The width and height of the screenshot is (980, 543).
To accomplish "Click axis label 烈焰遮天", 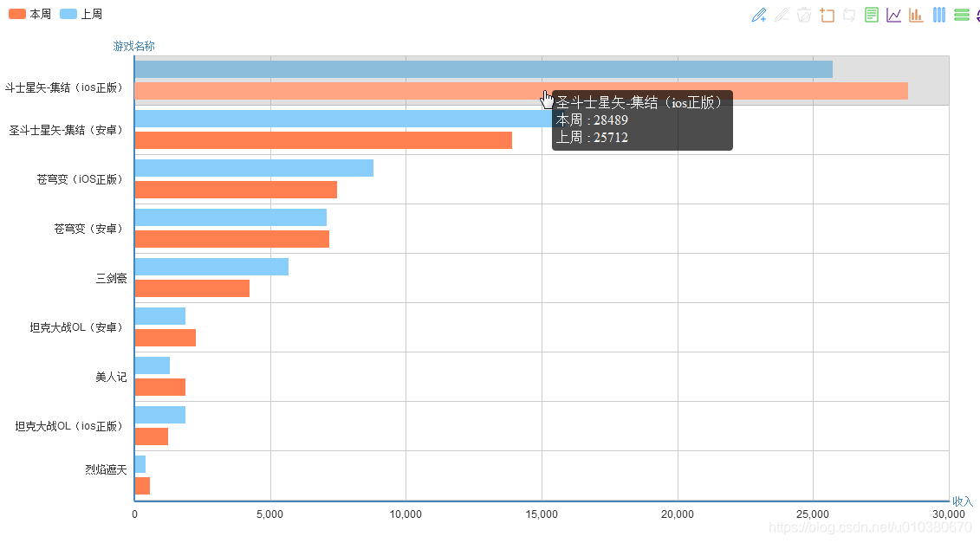I will click(106, 469).
